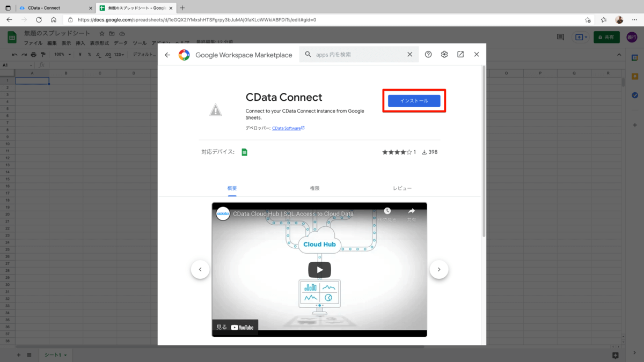Viewport: 644px width, 362px height.
Task: Switch to the レビュー tab
Action: click(402, 188)
